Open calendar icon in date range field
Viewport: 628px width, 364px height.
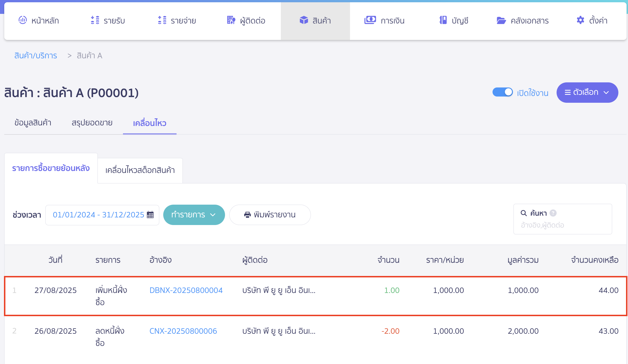coord(150,215)
